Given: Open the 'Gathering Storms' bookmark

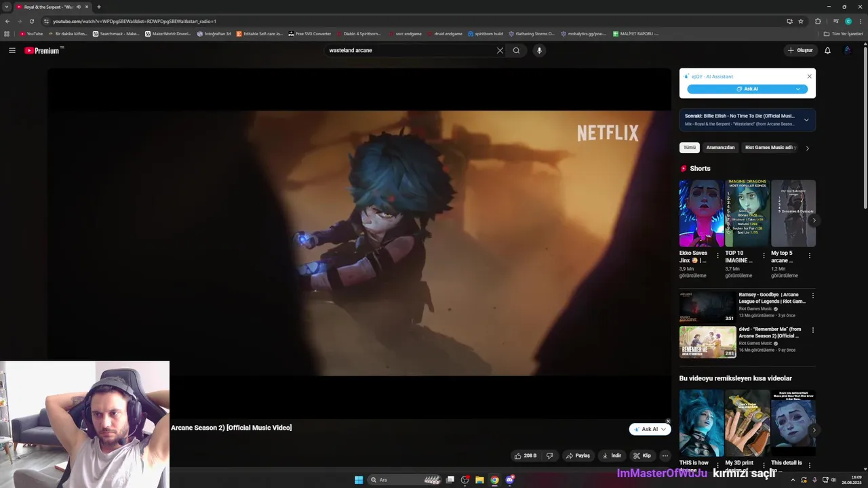Looking at the screenshot, I should point(531,33).
